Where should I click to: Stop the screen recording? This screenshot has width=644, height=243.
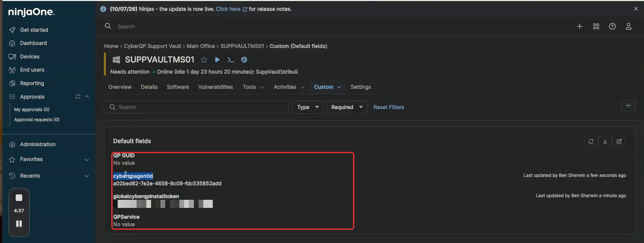(19, 198)
